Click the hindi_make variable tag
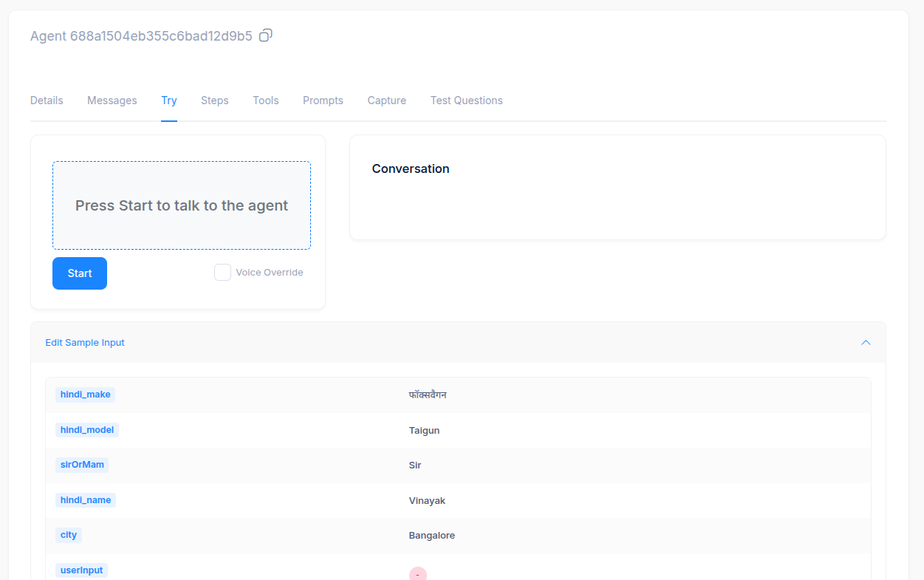The image size is (924, 580). [x=86, y=395]
